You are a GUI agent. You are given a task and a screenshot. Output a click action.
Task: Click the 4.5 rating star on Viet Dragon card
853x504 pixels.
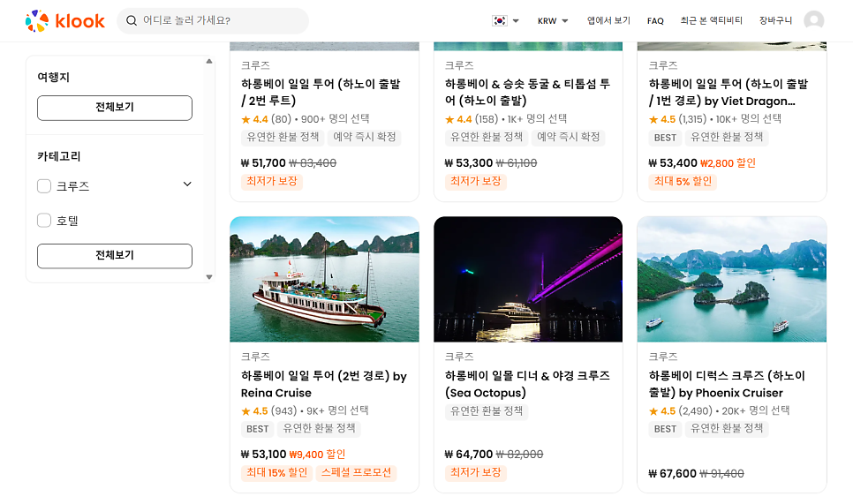pyautogui.click(x=653, y=120)
